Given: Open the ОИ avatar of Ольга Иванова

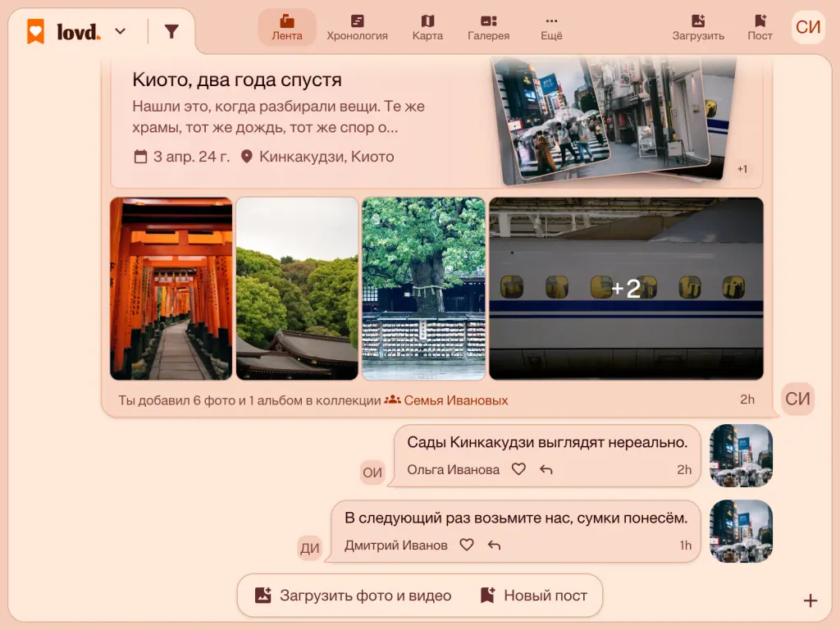Looking at the screenshot, I should pos(372,472).
